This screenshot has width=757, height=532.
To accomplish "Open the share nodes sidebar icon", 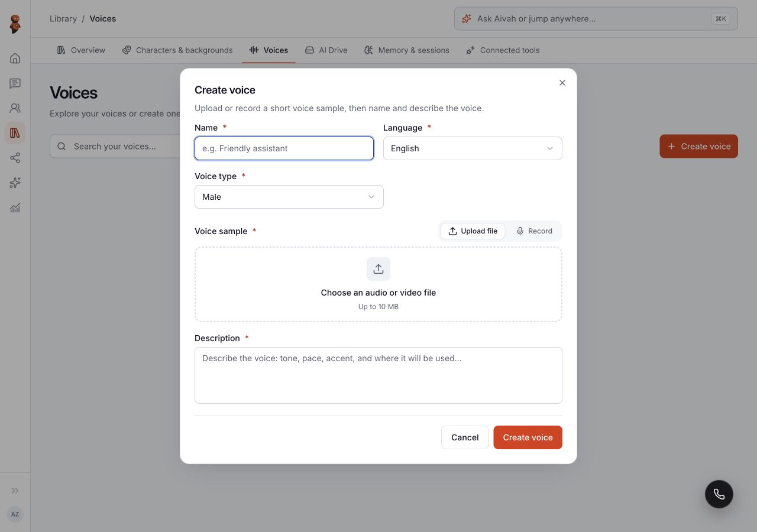I will click(15, 158).
